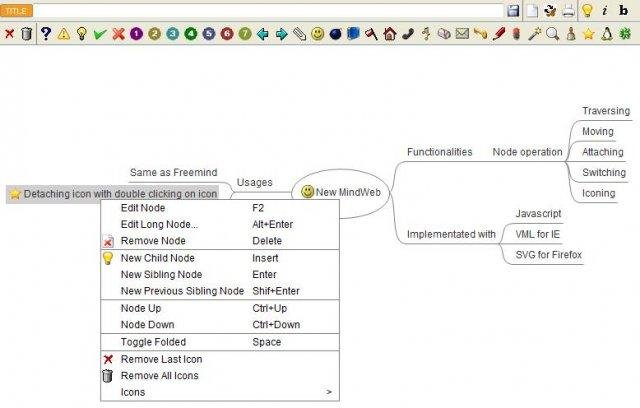640x408 pixels.
Task: Click the blank page new document icon
Action: click(532, 11)
